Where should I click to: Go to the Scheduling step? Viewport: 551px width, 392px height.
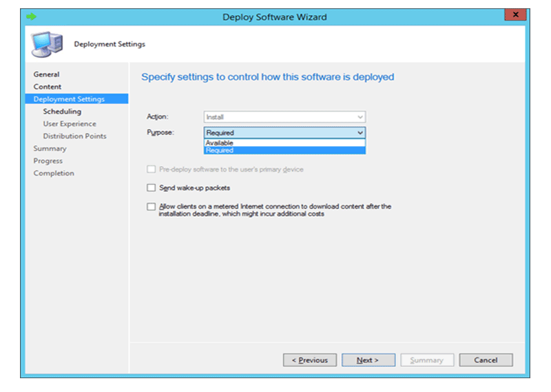click(x=62, y=112)
